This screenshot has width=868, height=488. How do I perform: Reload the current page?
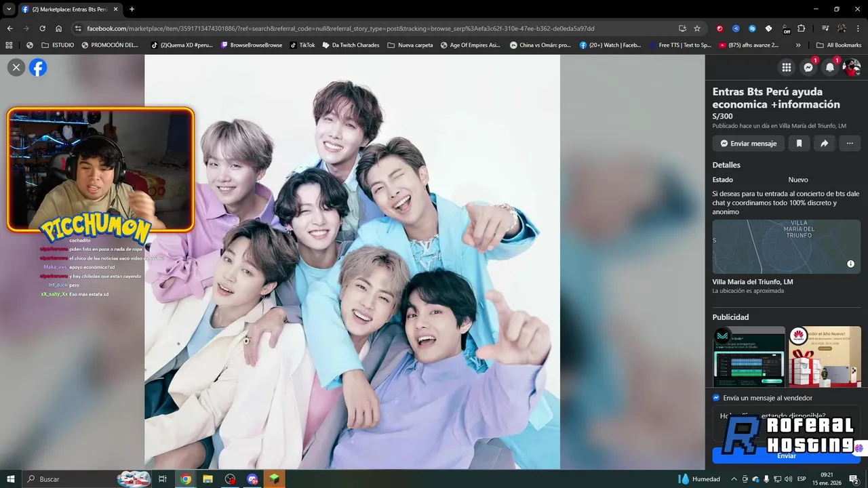42,28
